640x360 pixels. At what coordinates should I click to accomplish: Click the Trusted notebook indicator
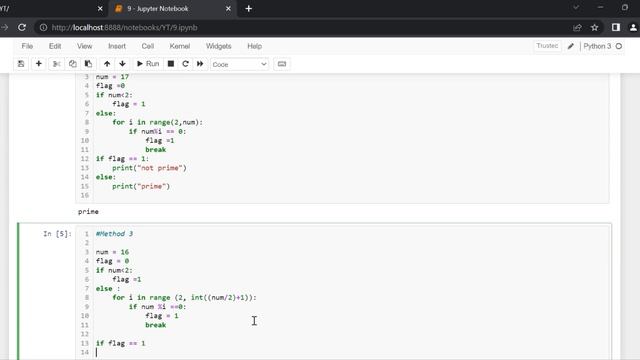(547, 46)
